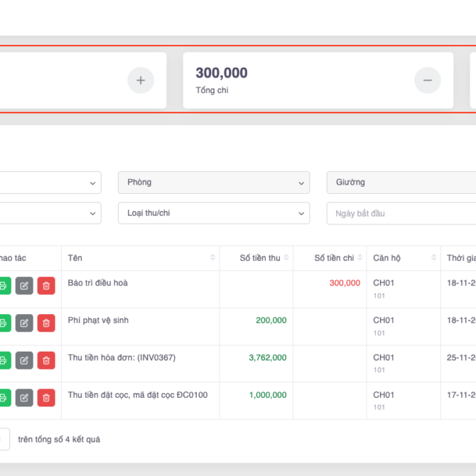Screen dimensions: 476x476
Task: Delete the Thu tiền hóa đơn INV0367 row
Action: point(46,360)
